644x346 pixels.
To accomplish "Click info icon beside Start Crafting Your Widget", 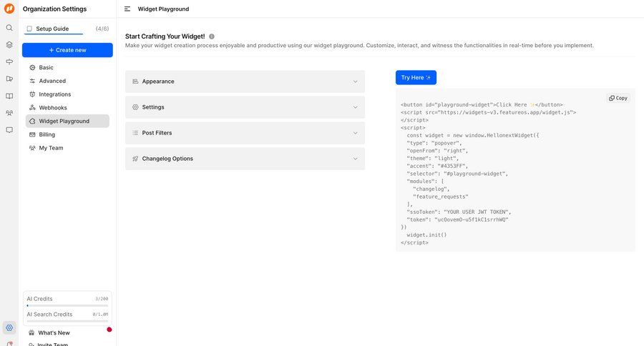I will point(212,36).
